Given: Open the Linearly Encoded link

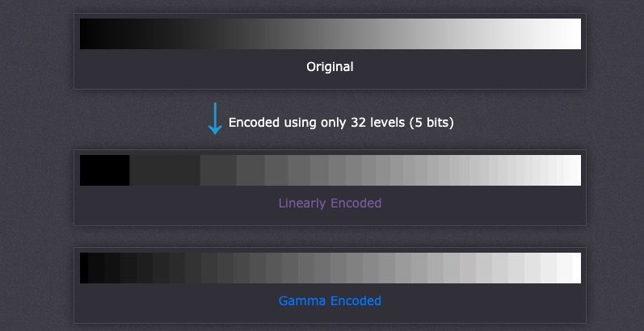Looking at the screenshot, I should click(330, 203).
